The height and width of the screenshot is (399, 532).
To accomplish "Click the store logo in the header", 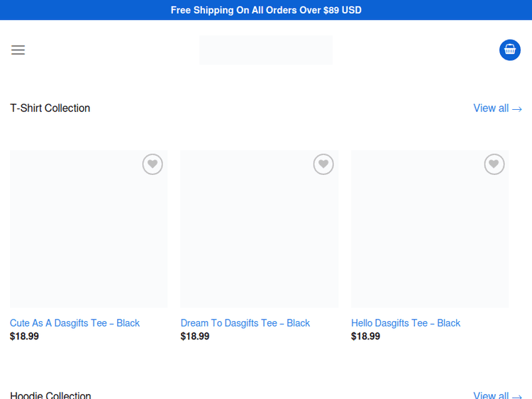I will click(266, 50).
